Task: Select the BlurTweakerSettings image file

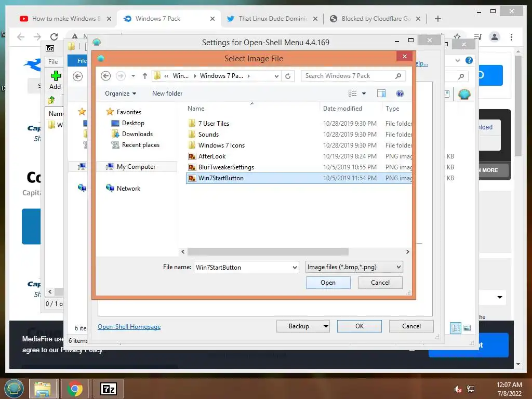Action: (x=226, y=167)
